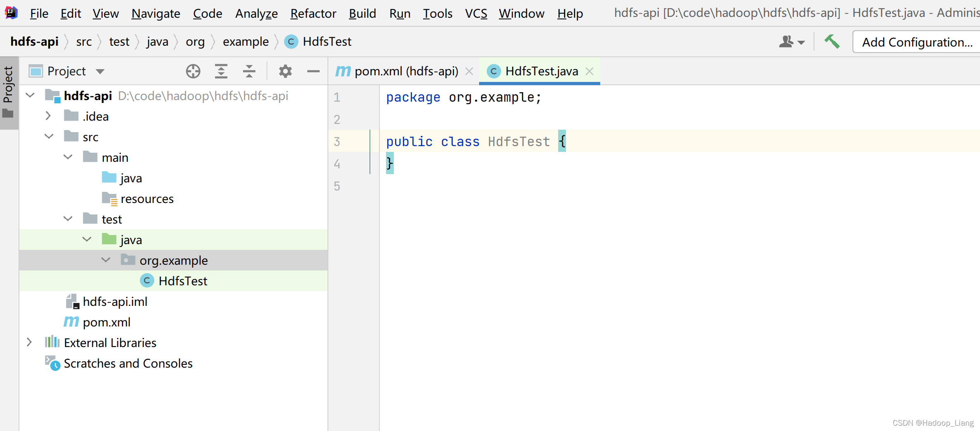Click java in the breadcrumb bar

tap(157, 42)
